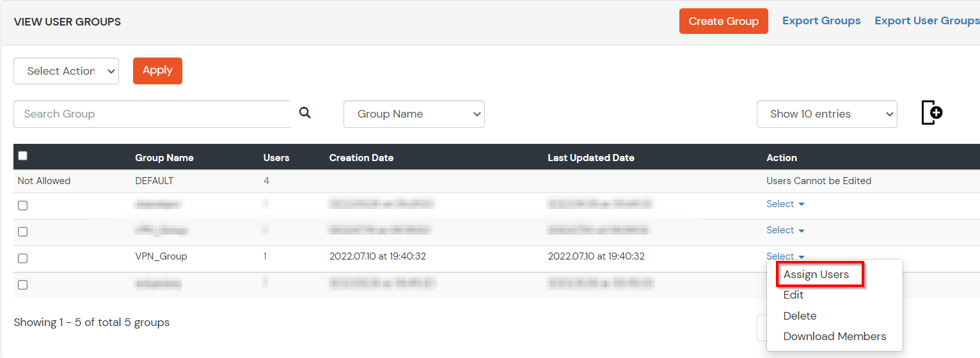Viewport: 980px width, 358px height.
Task: Choose Edit from the action menu
Action: tap(793, 295)
